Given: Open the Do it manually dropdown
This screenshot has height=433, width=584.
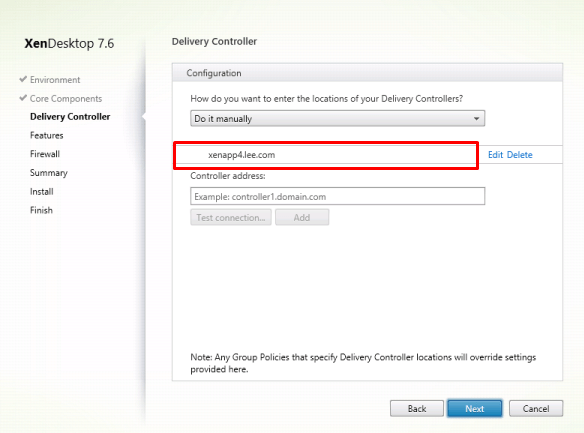Looking at the screenshot, I should 337,118.
